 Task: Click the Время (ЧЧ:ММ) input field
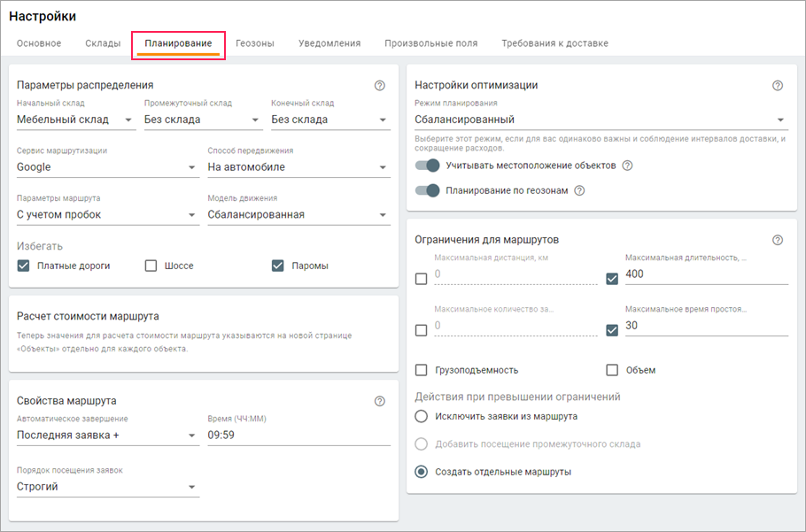[x=298, y=436]
